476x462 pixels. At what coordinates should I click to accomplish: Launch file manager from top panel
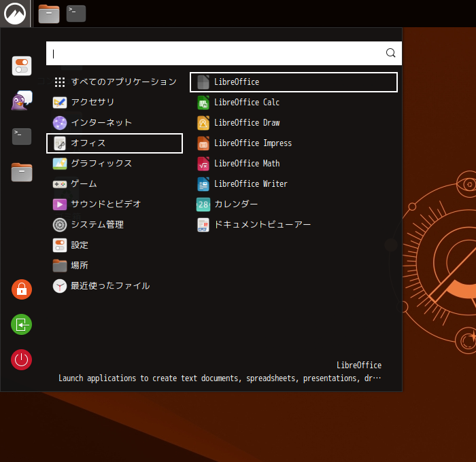[49, 14]
